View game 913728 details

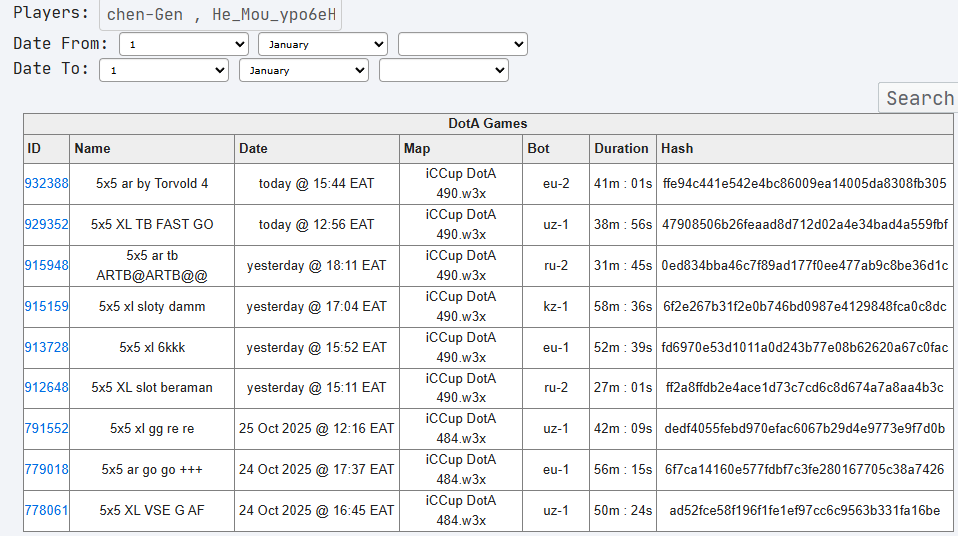[47, 347]
